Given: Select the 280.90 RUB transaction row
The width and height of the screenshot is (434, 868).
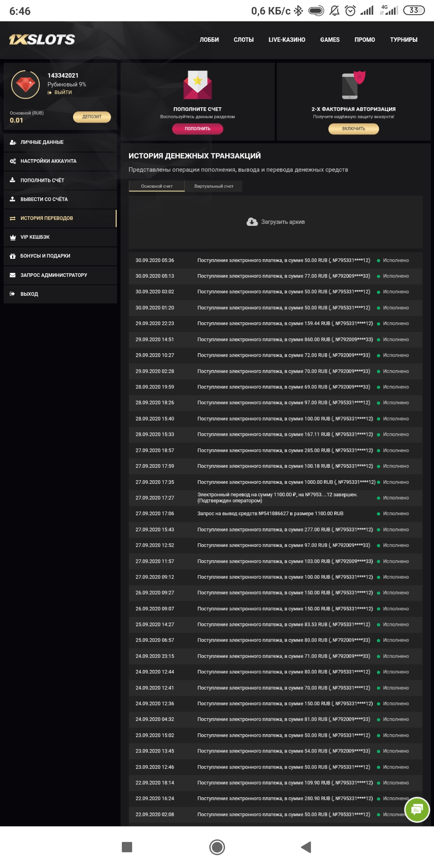Looking at the screenshot, I should (x=276, y=798).
